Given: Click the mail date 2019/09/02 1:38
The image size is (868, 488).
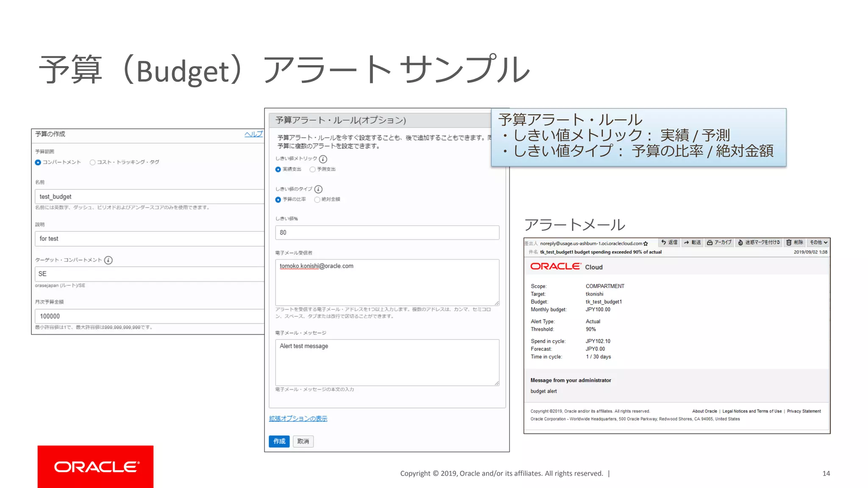Looking at the screenshot, I should 810,252.
